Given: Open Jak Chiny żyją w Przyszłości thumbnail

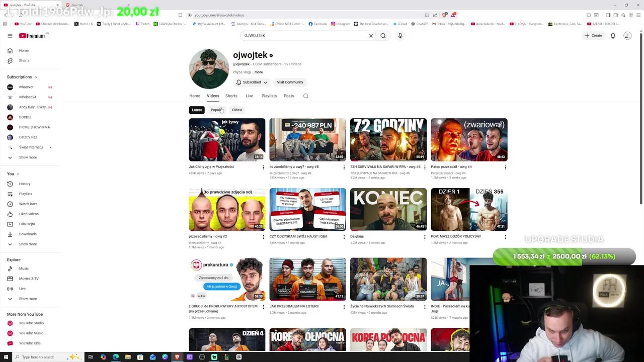Looking at the screenshot, I should (x=227, y=139).
